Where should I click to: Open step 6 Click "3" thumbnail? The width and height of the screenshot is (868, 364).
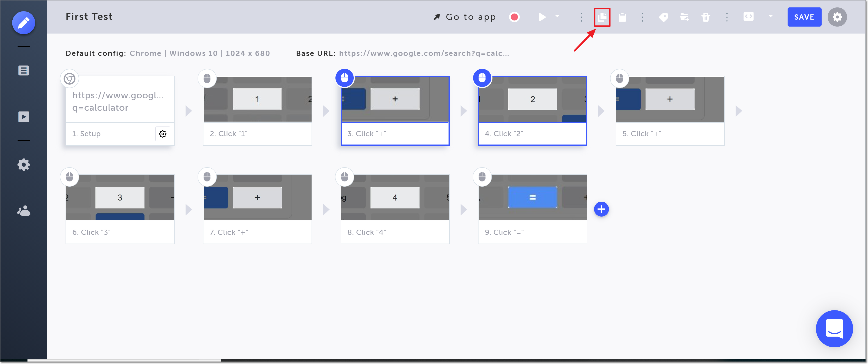120,197
